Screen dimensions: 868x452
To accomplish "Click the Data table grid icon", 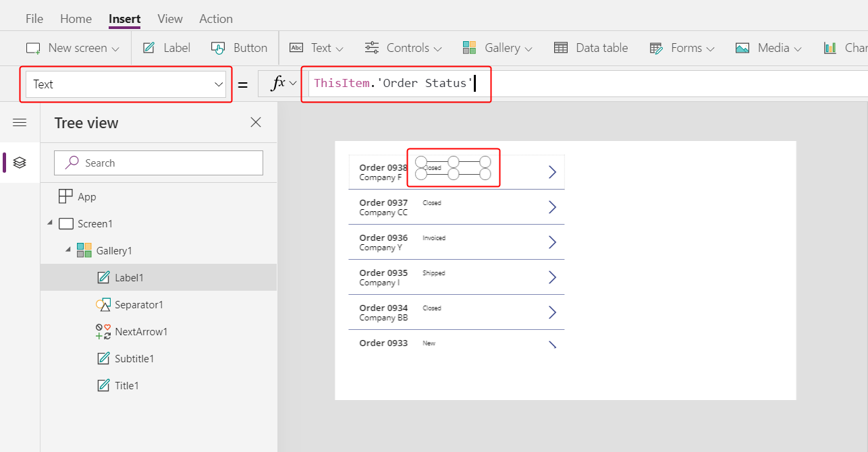I will pos(561,48).
